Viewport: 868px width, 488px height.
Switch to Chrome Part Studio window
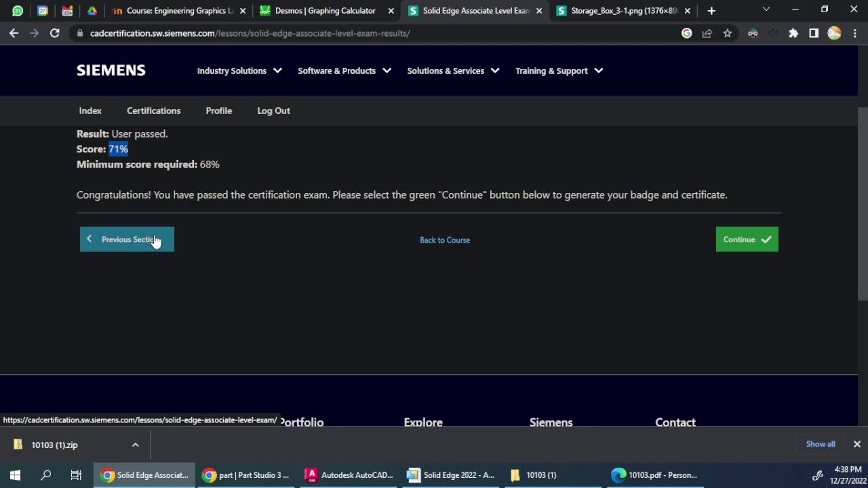tap(246, 475)
